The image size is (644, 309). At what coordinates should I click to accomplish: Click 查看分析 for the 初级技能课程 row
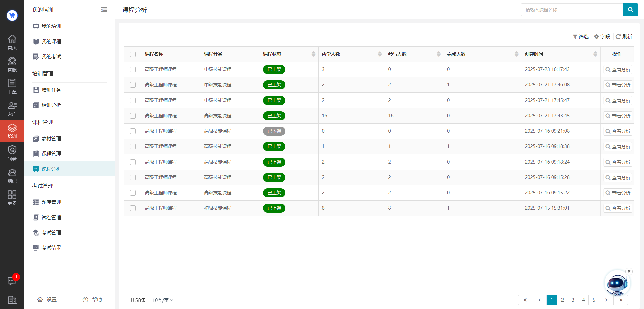tap(618, 208)
